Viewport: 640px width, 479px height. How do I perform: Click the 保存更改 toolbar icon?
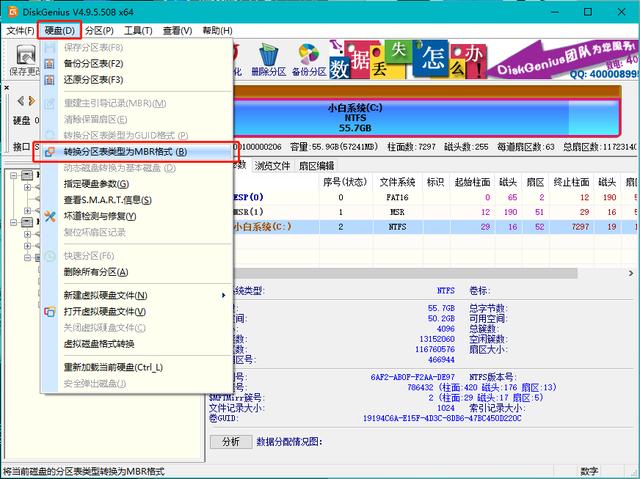[x=25, y=60]
